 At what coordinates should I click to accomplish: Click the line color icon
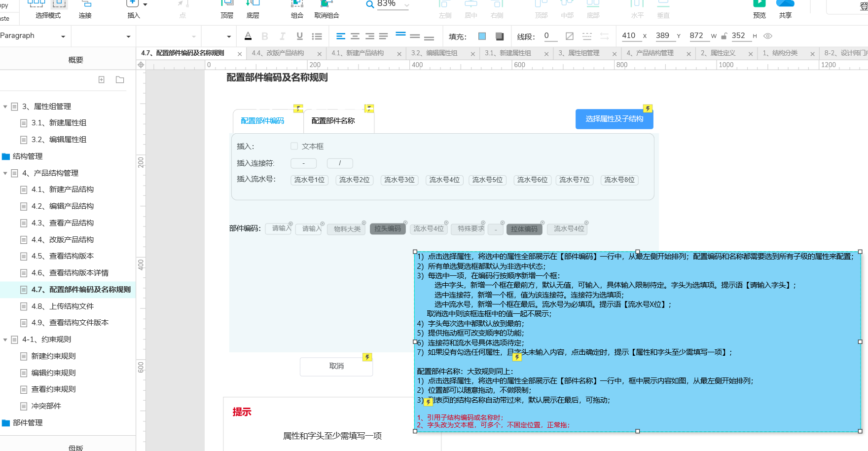pos(570,36)
